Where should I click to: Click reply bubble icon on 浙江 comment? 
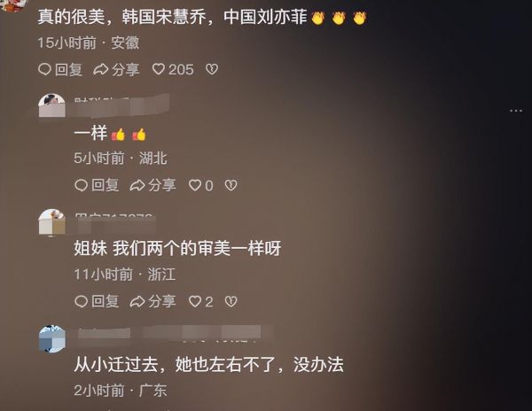(x=81, y=301)
